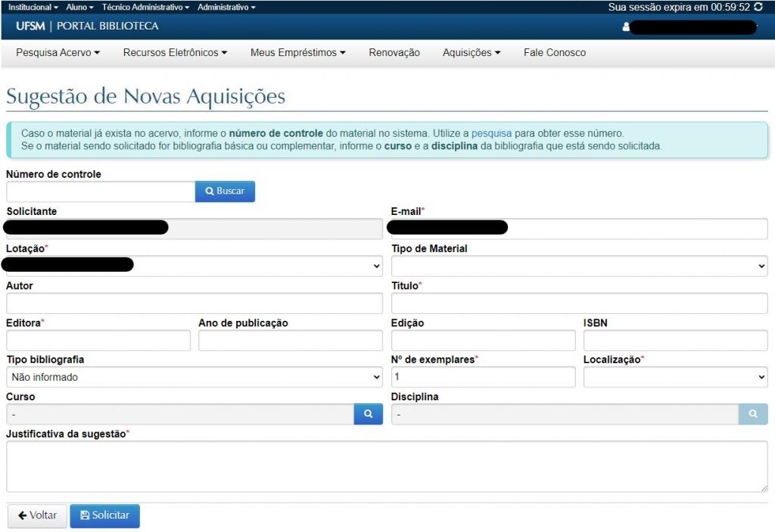The width and height of the screenshot is (775, 532).
Task: Click the Fale Conosco link
Action: 554,53
